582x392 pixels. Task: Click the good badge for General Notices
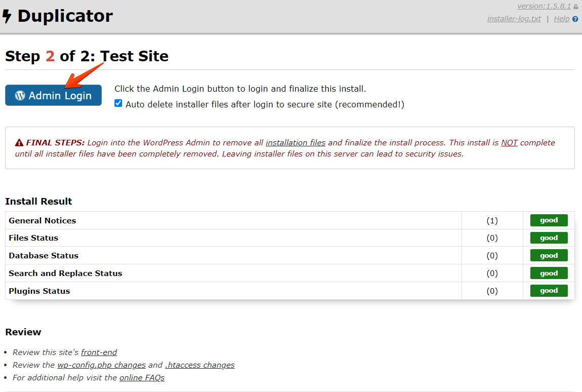[549, 220]
